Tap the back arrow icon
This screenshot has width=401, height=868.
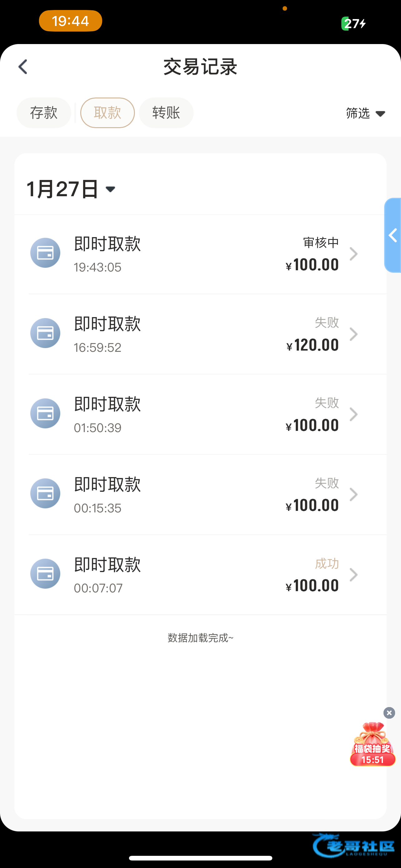23,67
